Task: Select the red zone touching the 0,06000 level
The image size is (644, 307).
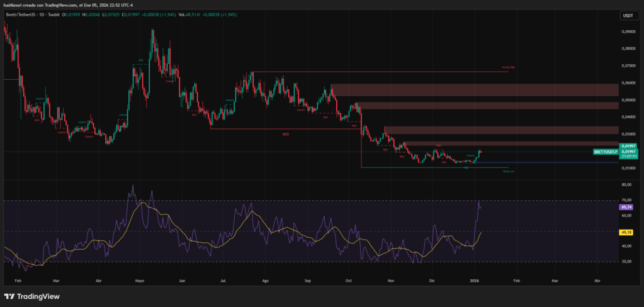Action: point(475,90)
